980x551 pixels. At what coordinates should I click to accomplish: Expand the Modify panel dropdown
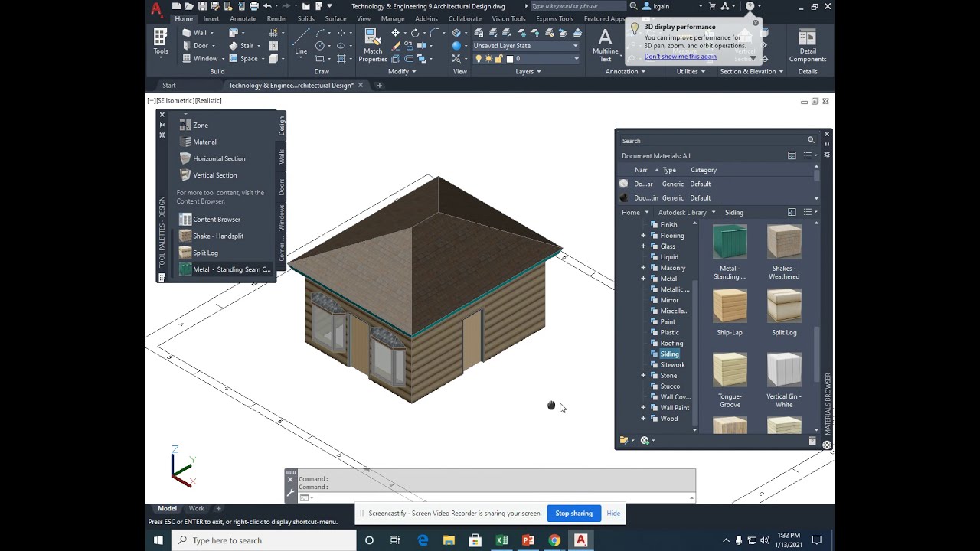point(402,72)
